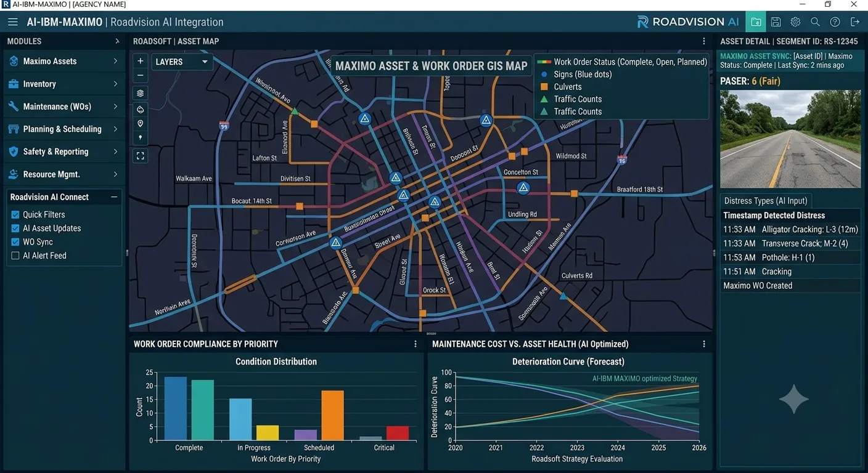The image size is (868, 473).
Task: Open Maximo Assets module
Action: pyautogui.click(x=64, y=61)
